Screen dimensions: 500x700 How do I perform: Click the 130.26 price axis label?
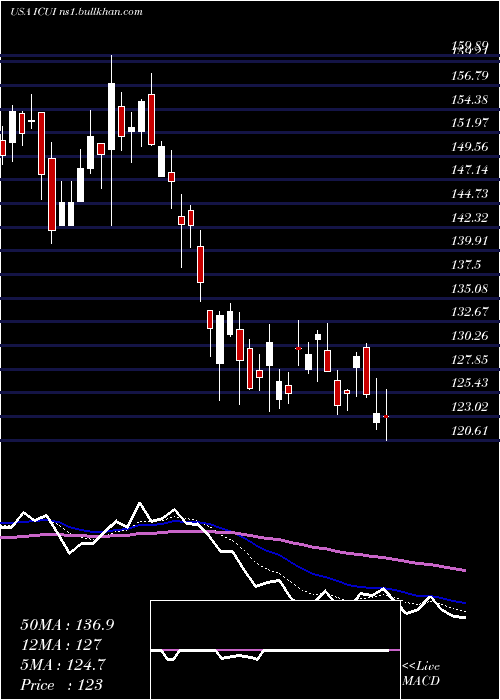pos(468,336)
